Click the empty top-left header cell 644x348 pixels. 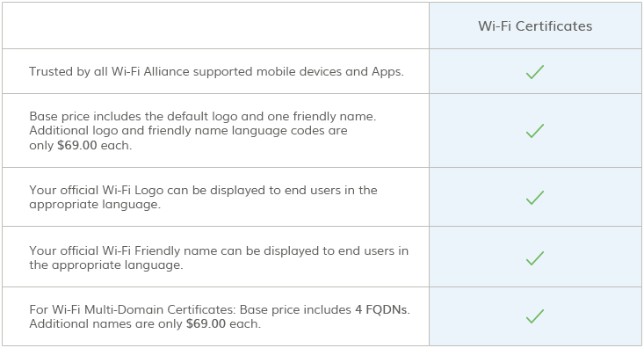click(x=215, y=25)
